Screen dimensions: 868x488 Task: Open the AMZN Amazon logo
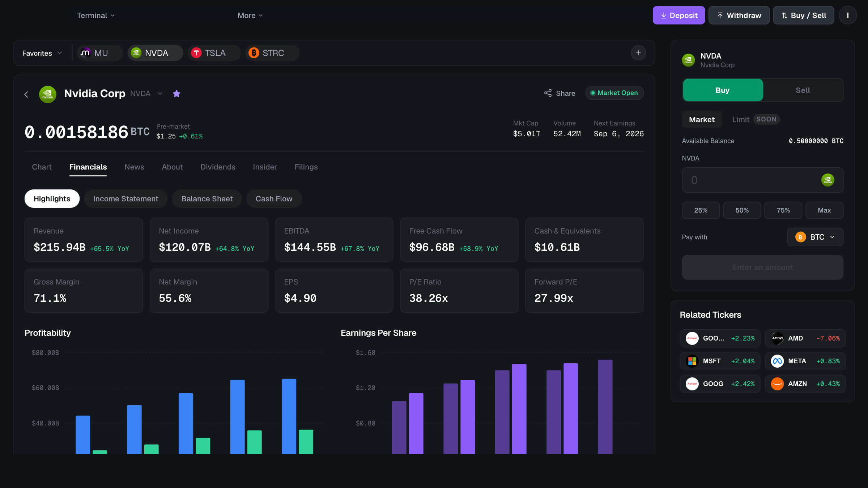(x=777, y=384)
